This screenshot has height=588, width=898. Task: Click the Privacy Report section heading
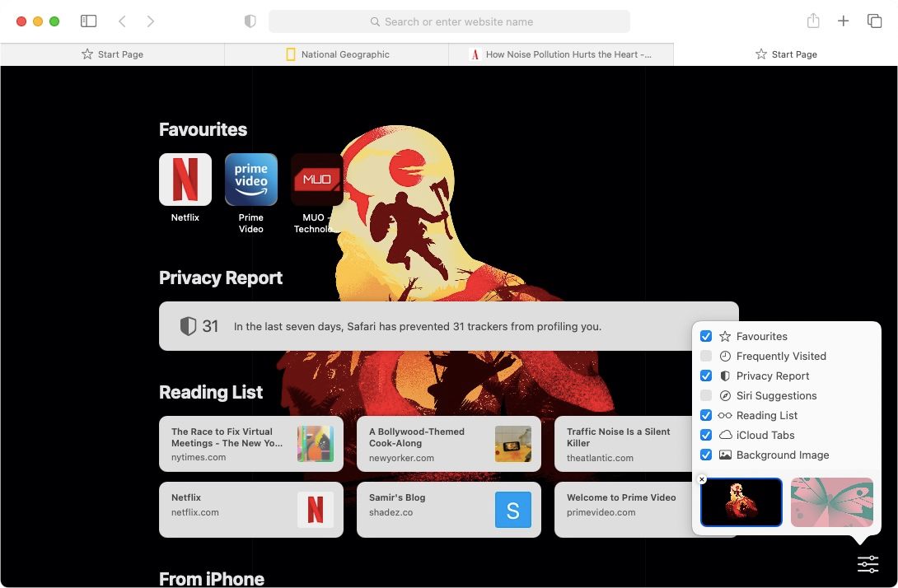221,278
